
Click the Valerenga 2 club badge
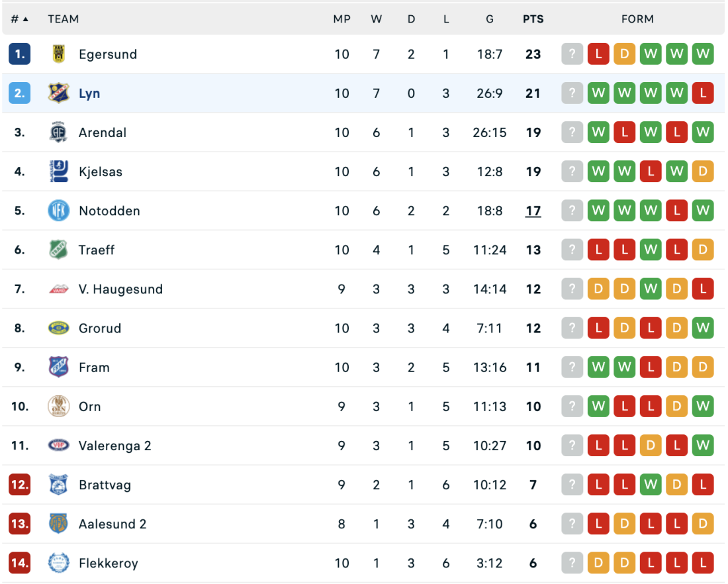[58, 446]
